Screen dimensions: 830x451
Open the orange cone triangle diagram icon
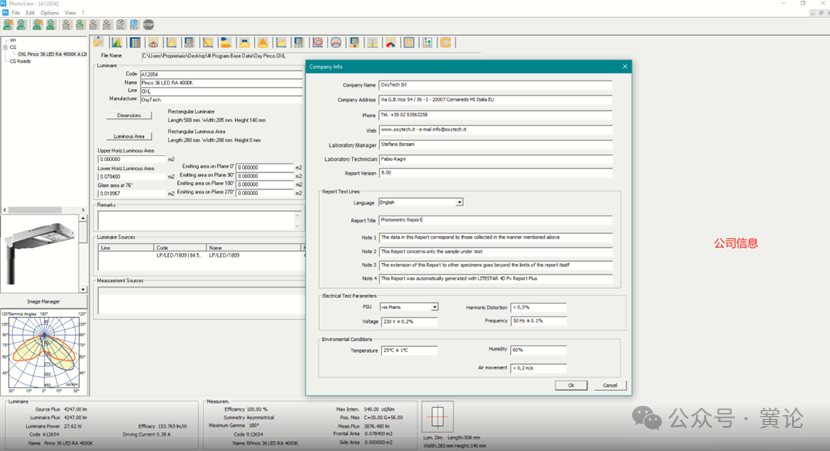[263, 42]
